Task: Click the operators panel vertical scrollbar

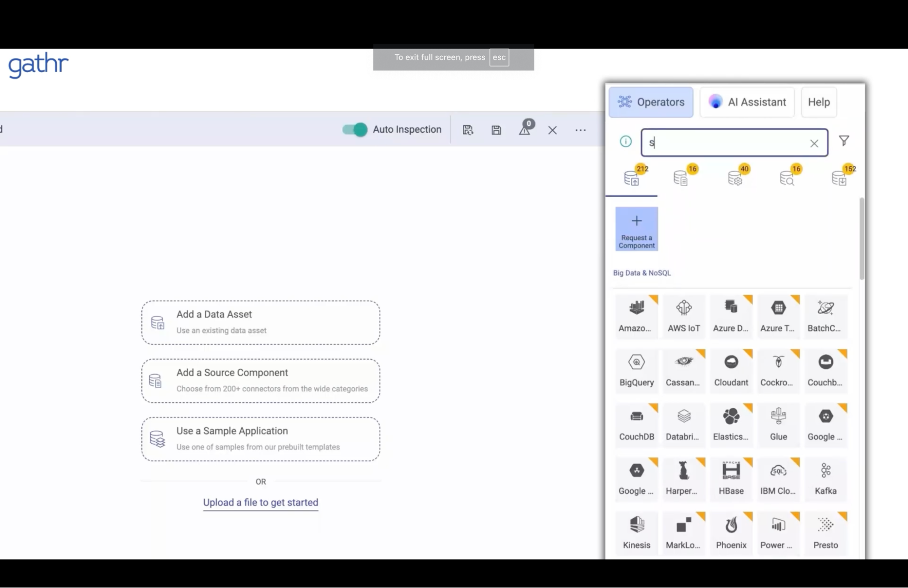Action: point(861,239)
